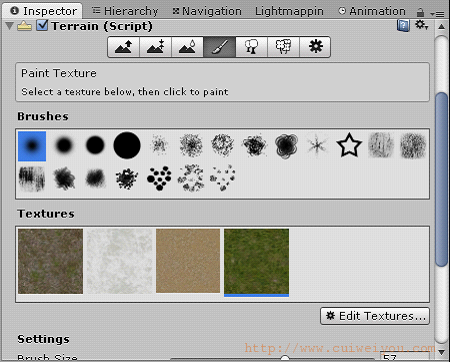Select the green grass texture thumbnail
Viewport: 450px width, 362px height.
click(256, 261)
